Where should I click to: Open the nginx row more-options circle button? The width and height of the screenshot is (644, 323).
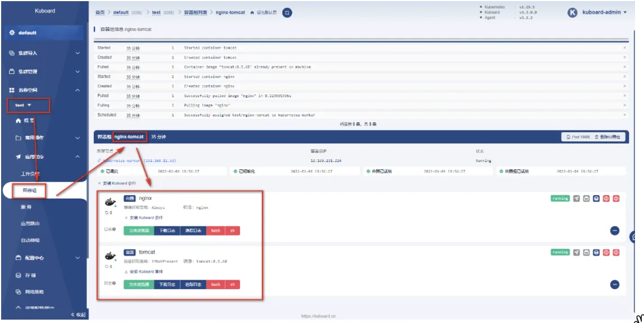[x=615, y=230]
